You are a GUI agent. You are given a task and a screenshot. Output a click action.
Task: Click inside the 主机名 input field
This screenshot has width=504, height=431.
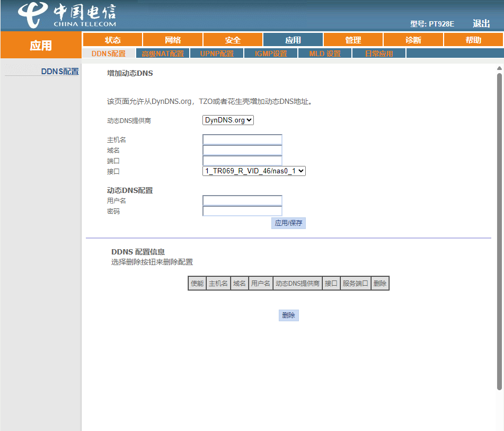pos(242,139)
